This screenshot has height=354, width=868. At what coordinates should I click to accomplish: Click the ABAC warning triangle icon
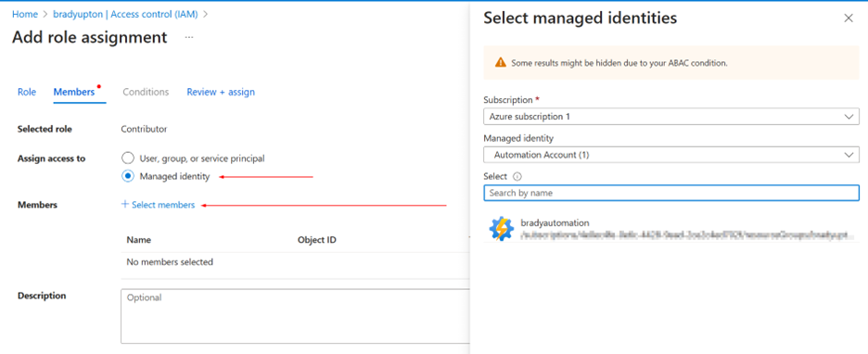(x=501, y=62)
